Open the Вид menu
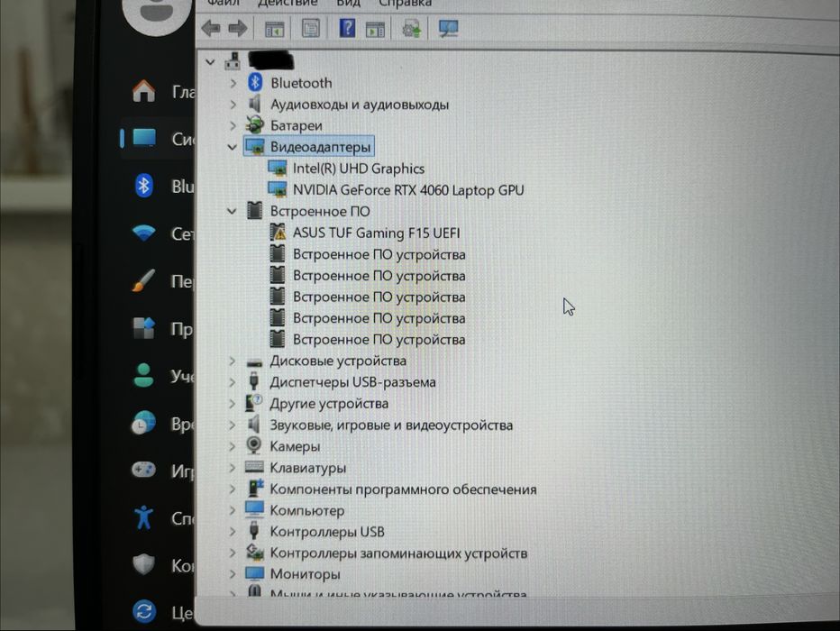 tap(348, 4)
